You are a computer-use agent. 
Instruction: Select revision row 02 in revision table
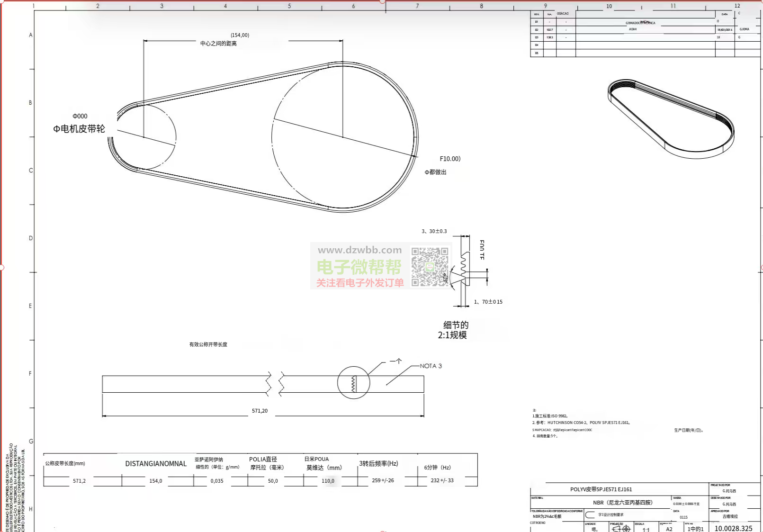point(645,29)
